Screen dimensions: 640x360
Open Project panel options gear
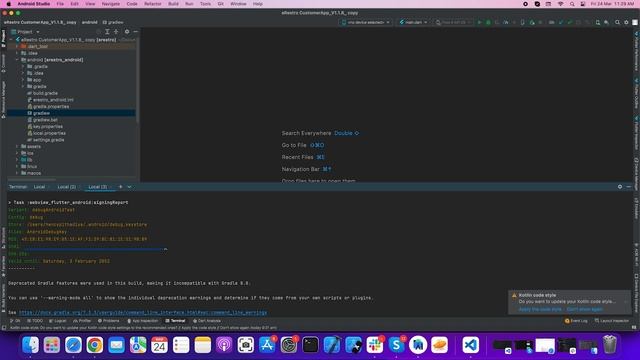127,32
